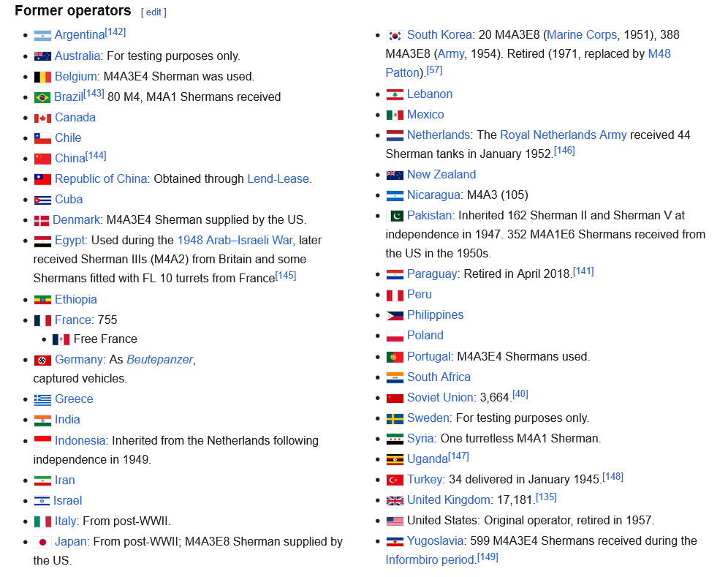Click the Brazil flag icon
The image size is (728, 577).
[42, 97]
